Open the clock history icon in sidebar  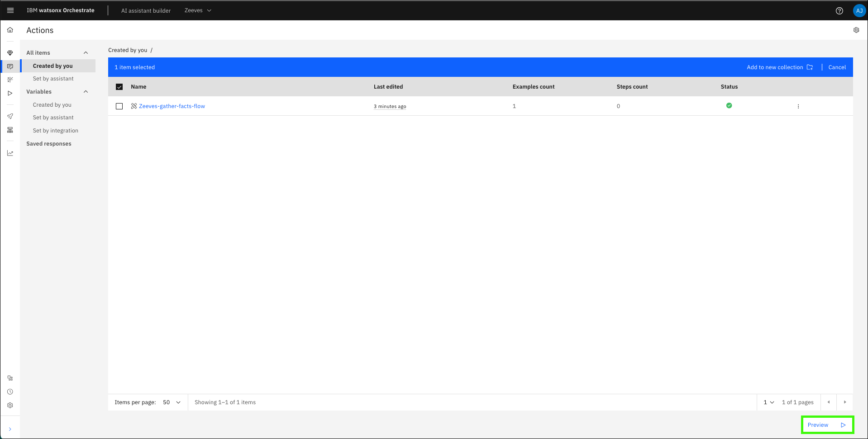pyautogui.click(x=10, y=392)
